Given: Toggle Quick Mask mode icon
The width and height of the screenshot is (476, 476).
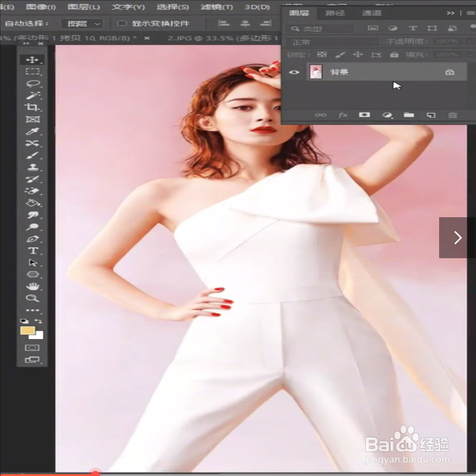Looking at the screenshot, I should [32, 348].
